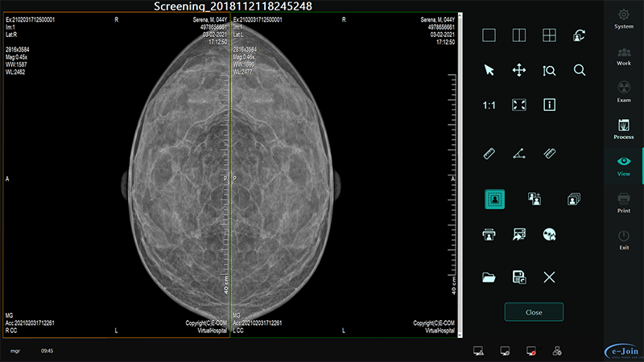The height and width of the screenshot is (362, 644).
Task: Click the stacked images series icon
Action: coord(574,199)
